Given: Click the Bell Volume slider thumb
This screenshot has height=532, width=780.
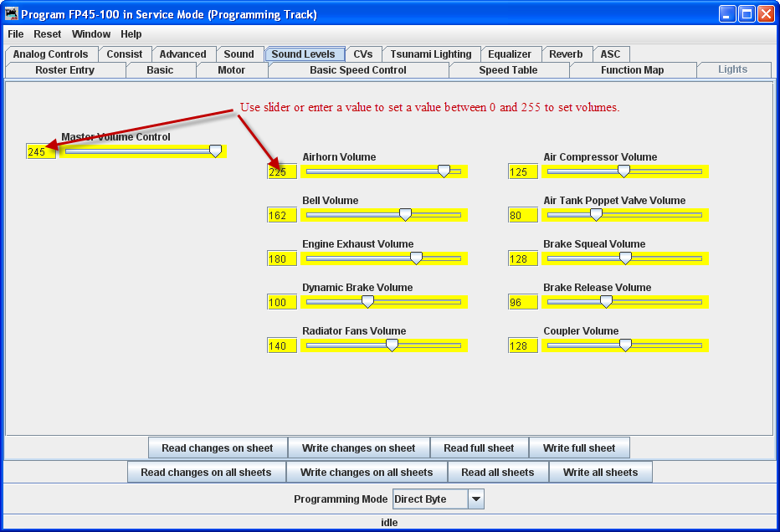Looking at the screenshot, I should pos(405,214).
